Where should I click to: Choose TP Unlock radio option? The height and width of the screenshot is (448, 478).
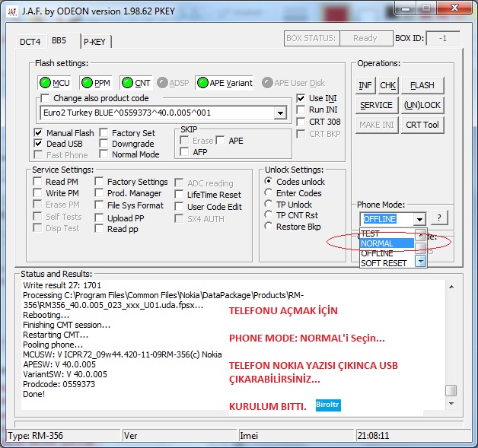[x=268, y=204]
